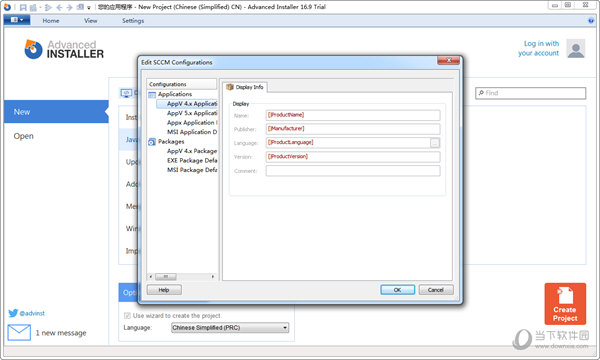
Task: Select MSI Package Default configuration
Action: tap(192, 170)
